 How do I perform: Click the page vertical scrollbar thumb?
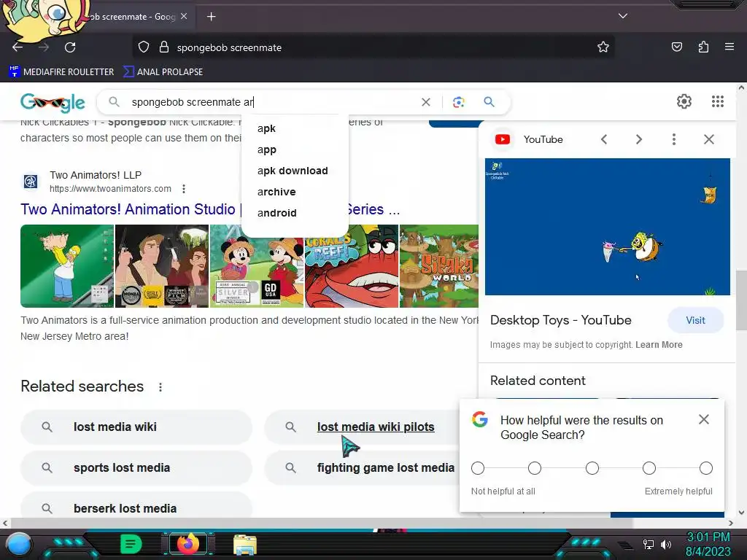click(x=741, y=300)
